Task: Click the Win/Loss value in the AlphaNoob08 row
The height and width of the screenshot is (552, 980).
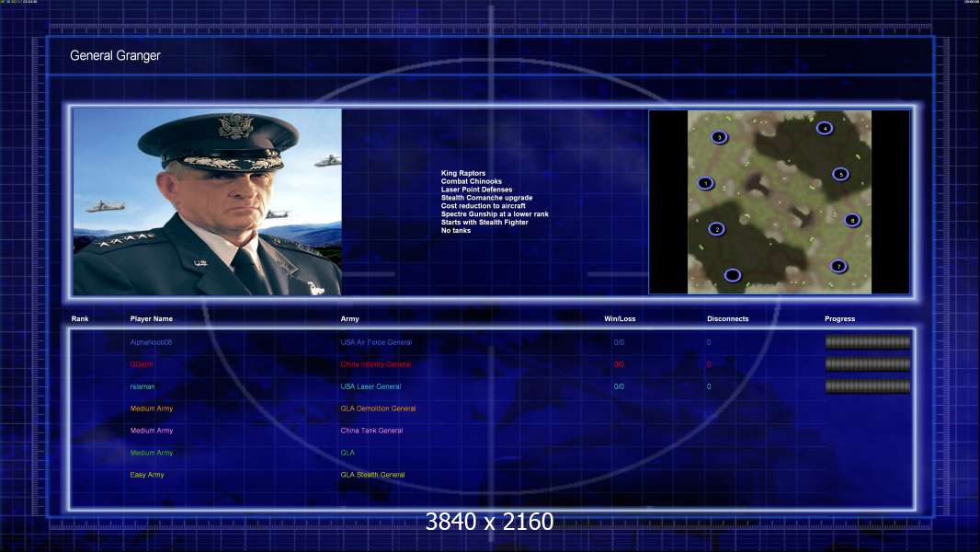Action: (x=619, y=342)
